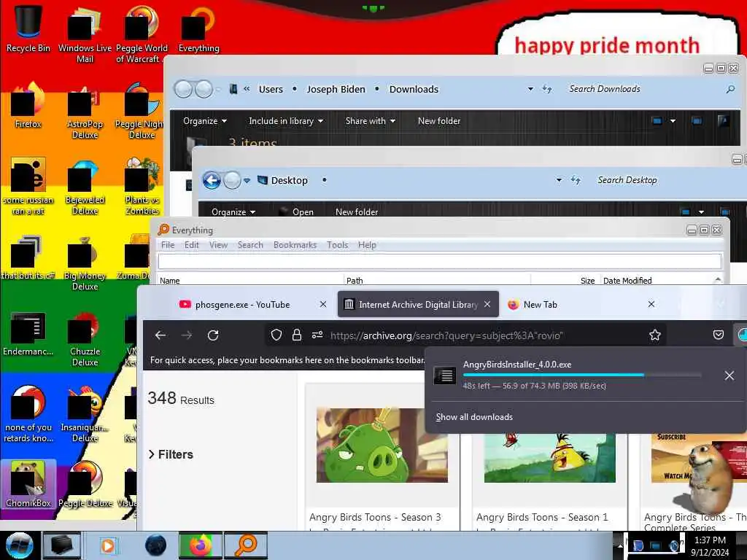Image resolution: width=747 pixels, height=560 pixels.
Task: Click back button in Desktop explorer window
Action: click(x=212, y=181)
